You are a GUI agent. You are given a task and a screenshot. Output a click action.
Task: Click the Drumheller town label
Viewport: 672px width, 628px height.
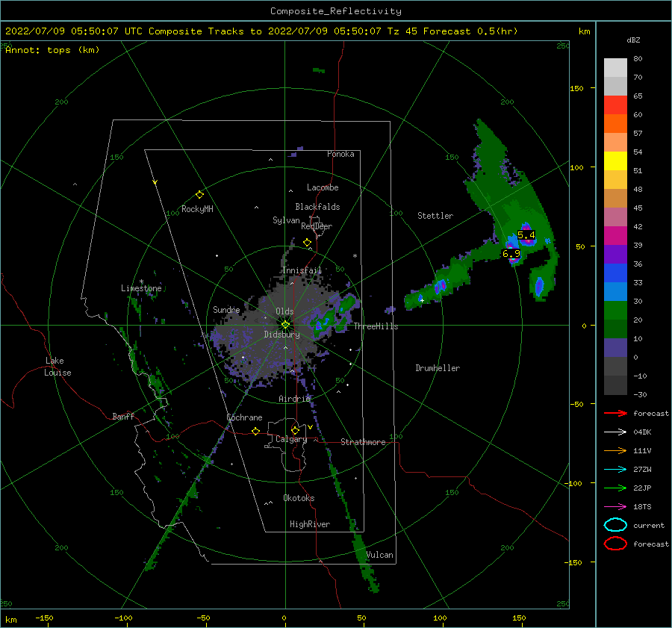(438, 368)
